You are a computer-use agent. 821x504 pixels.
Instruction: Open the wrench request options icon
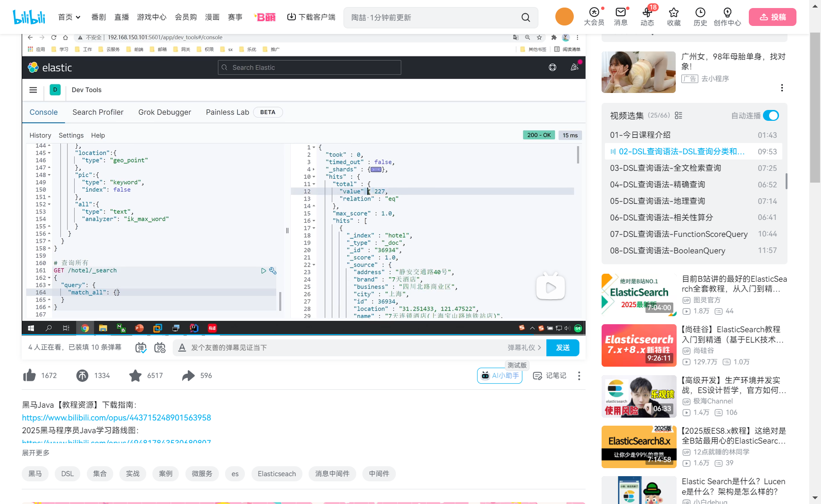273,270
